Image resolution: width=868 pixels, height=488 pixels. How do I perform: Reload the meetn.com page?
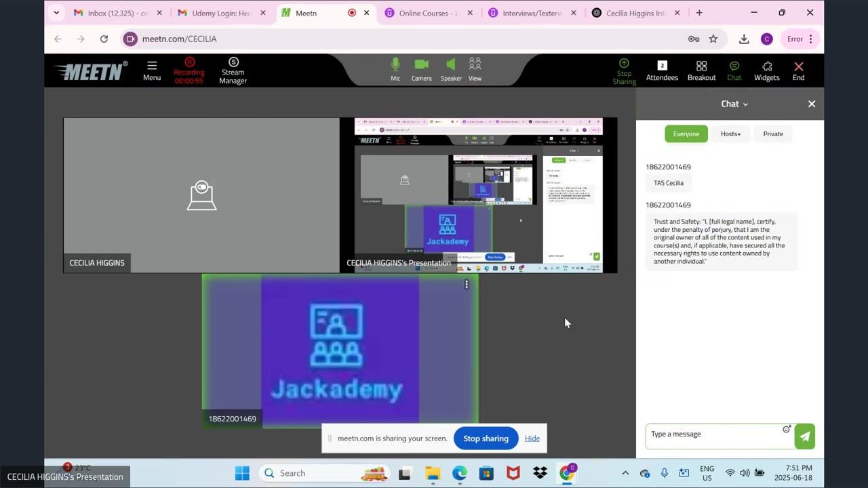(x=104, y=39)
